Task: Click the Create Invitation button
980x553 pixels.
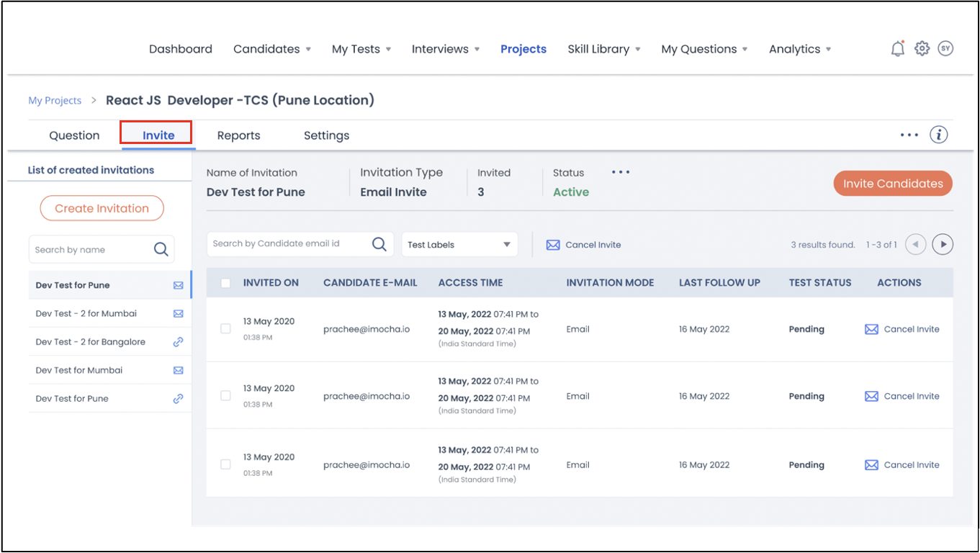Action: click(x=102, y=208)
